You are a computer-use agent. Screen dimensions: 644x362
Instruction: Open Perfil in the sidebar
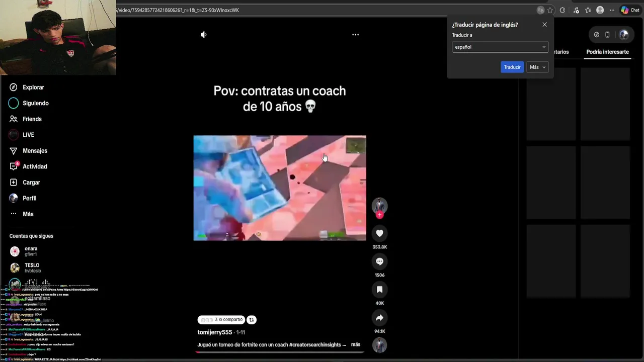[x=29, y=198]
